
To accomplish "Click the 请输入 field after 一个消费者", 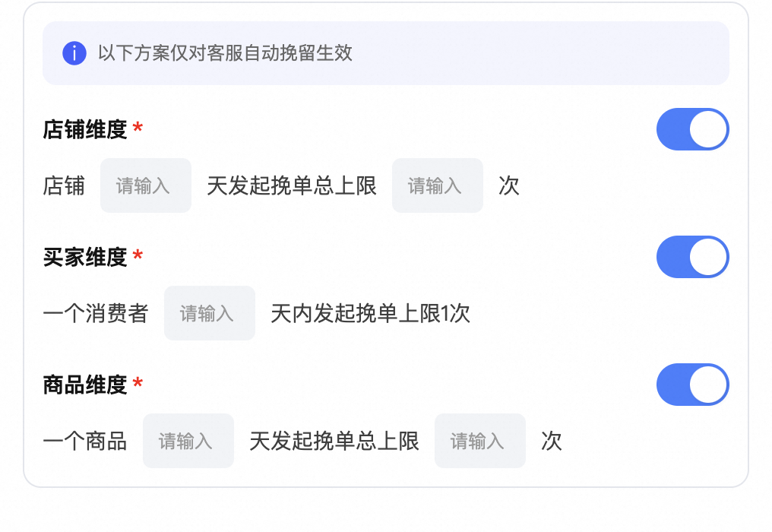I will point(209,313).
